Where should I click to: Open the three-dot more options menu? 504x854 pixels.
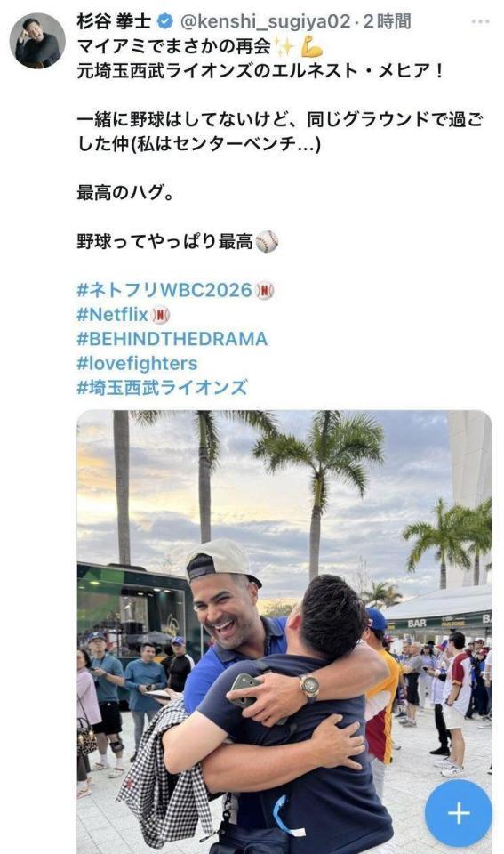point(480,21)
